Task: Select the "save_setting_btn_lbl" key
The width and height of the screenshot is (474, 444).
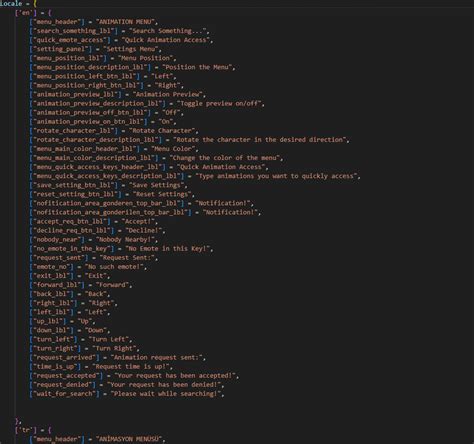Action: pos(75,185)
